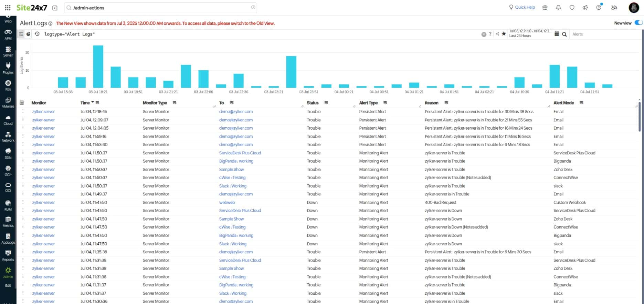
Task: Turn off the New view toggle
Action: pos(638,23)
